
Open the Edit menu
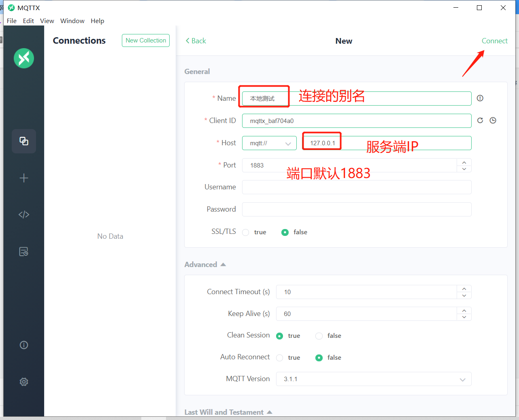28,21
